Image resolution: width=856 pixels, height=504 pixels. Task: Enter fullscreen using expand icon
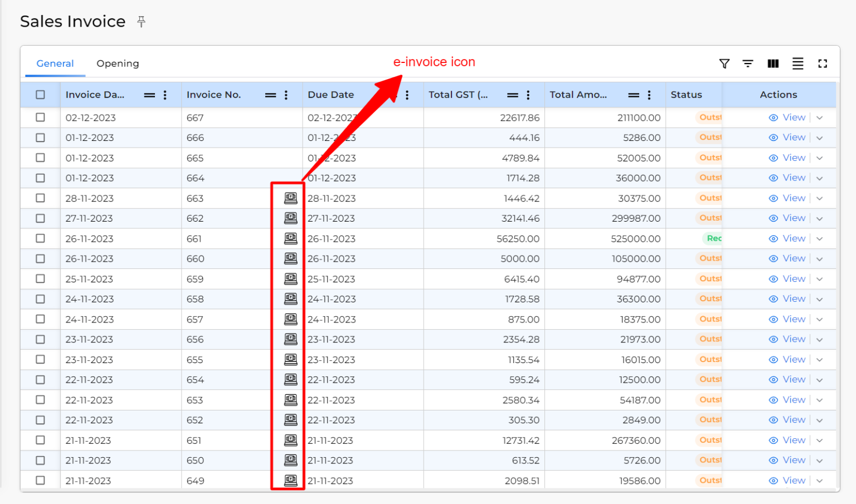tap(823, 63)
